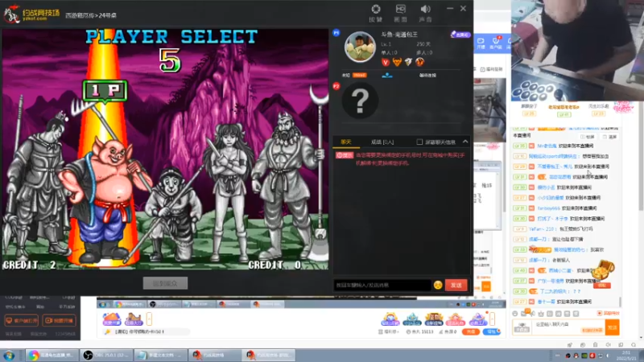Viewport: 644px width, 362px height.
Task: Click the Player 2 question mark slot
Action: coord(360,101)
